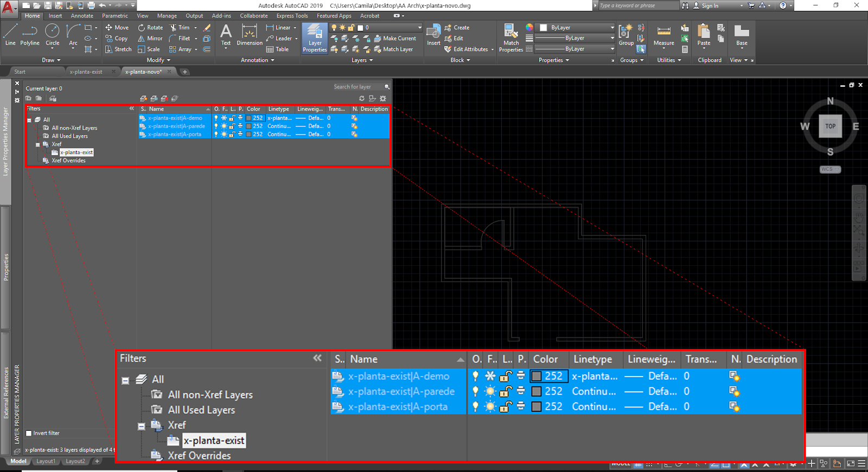Click the color wheel icon in Properties panel
Screen dimensions: 868x472
(529, 28)
